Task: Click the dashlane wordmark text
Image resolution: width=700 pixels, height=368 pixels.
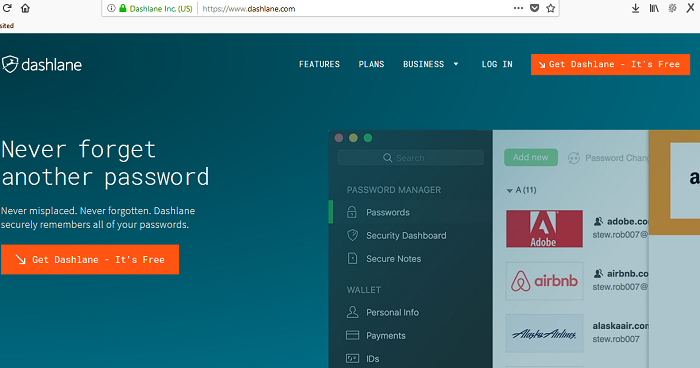Action: point(51,65)
